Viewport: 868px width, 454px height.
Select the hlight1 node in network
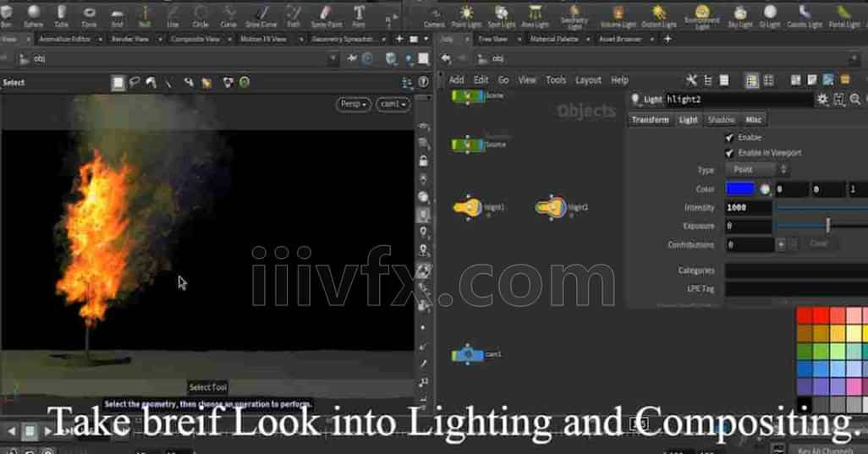click(x=468, y=207)
